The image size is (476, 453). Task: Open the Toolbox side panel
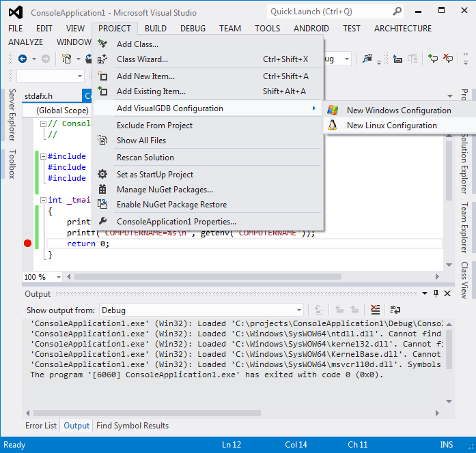12,164
